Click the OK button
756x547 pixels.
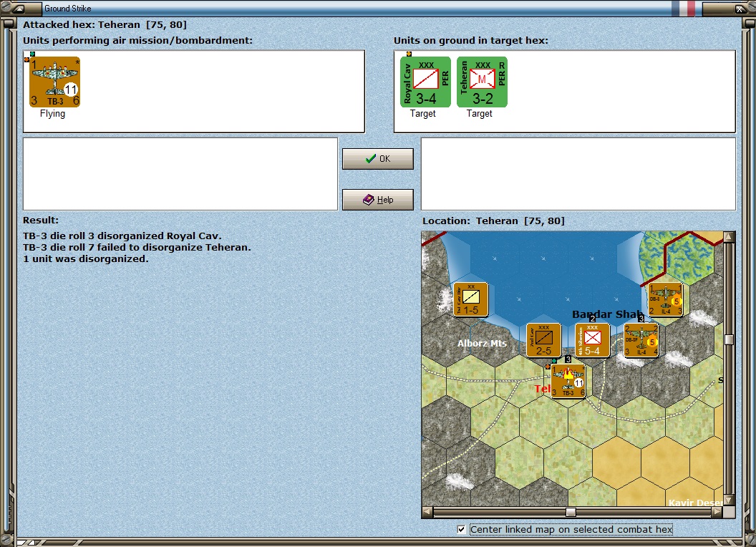[x=377, y=159]
